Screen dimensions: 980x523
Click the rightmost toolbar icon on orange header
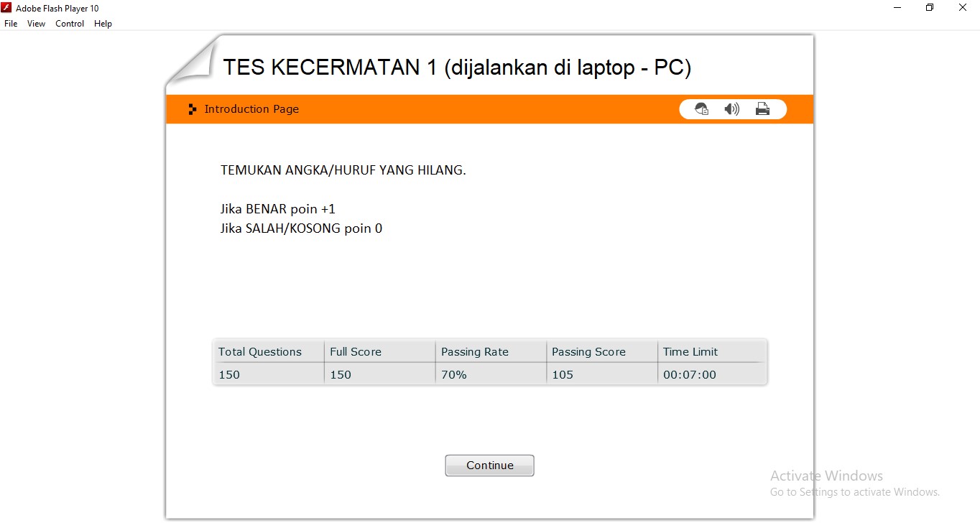click(x=762, y=108)
